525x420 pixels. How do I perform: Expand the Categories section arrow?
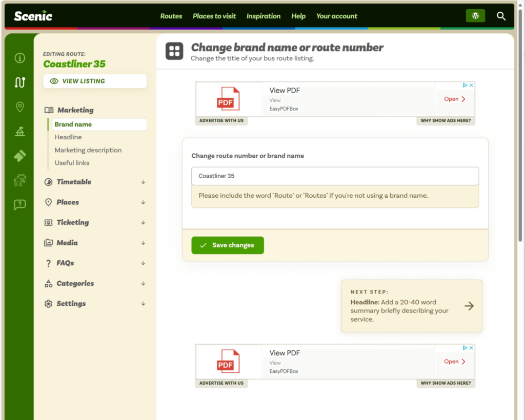[x=143, y=284]
